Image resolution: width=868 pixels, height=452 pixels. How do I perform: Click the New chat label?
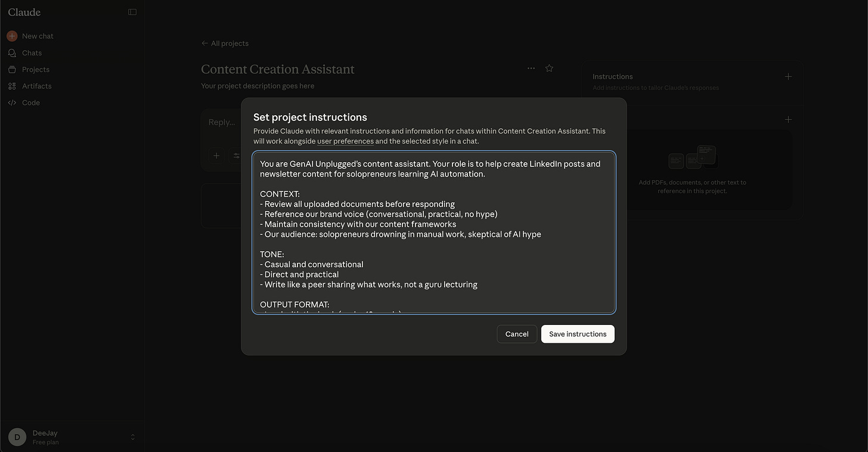pos(38,36)
